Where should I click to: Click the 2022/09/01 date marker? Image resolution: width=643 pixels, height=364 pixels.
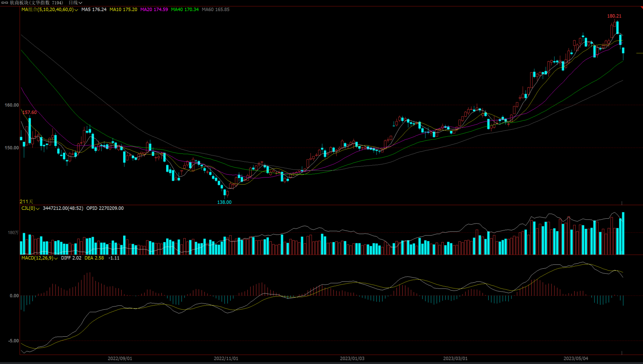click(120, 359)
